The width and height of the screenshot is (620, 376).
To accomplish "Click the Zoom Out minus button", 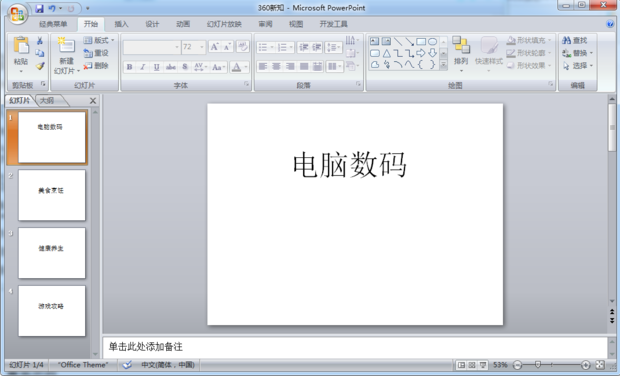I will [x=518, y=365].
